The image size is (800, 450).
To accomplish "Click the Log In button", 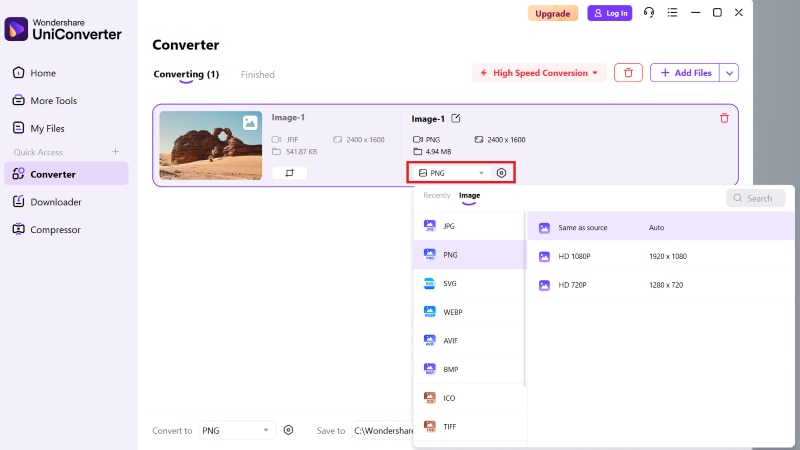I will [x=610, y=13].
